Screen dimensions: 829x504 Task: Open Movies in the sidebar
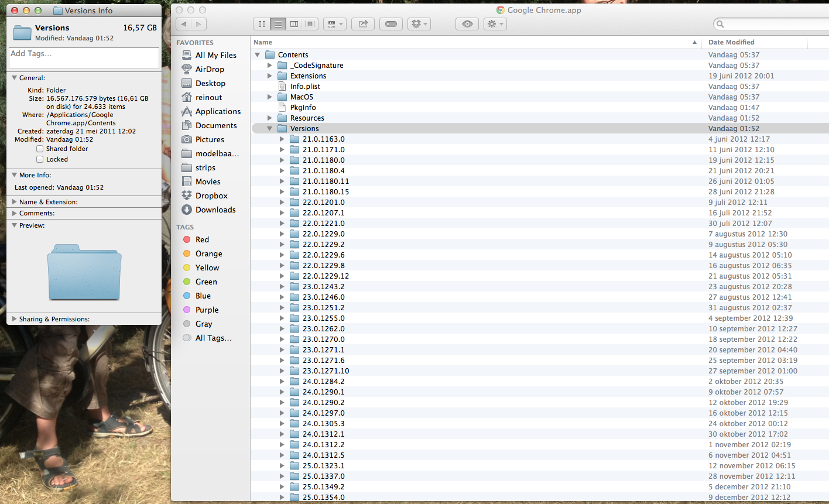(x=209, y=181)
